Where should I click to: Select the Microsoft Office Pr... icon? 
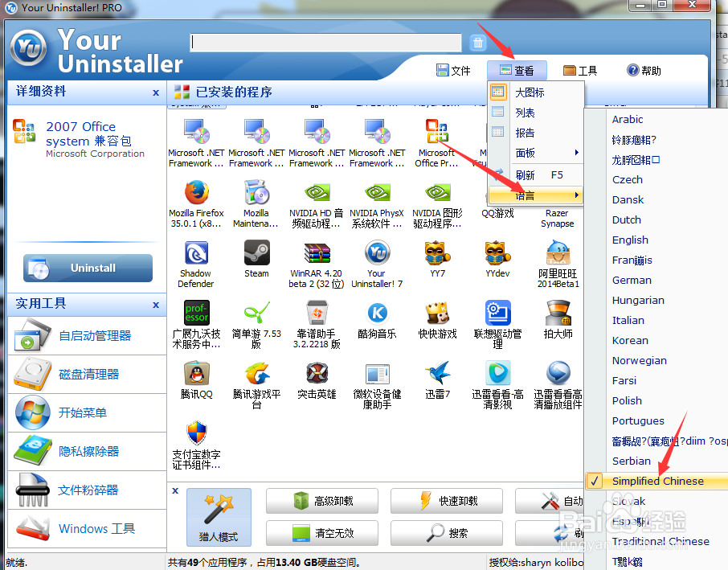tap(437, 132)
